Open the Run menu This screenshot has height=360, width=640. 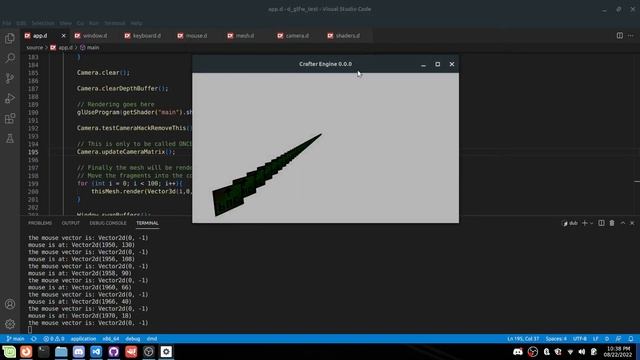(94, 23)
